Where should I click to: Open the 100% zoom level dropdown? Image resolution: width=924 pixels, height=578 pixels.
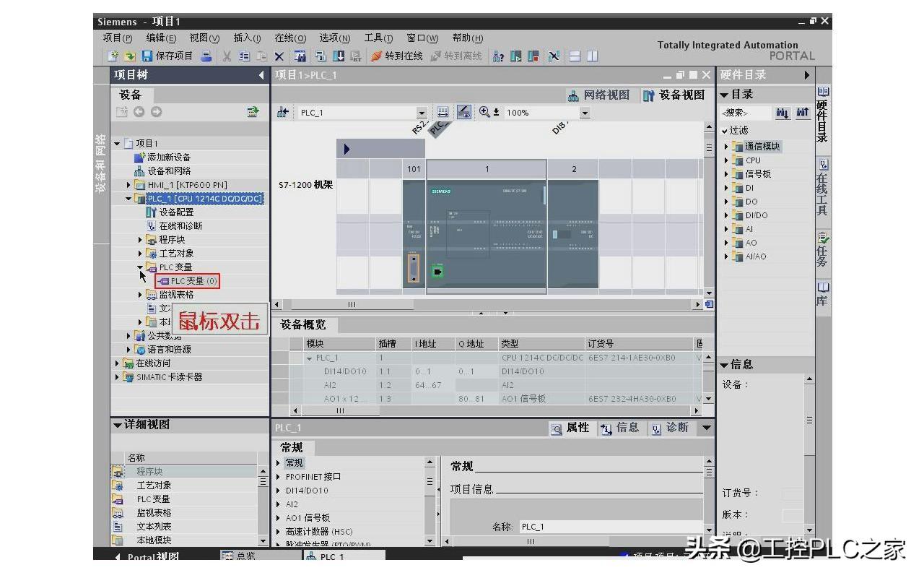[x=585, y=113]
